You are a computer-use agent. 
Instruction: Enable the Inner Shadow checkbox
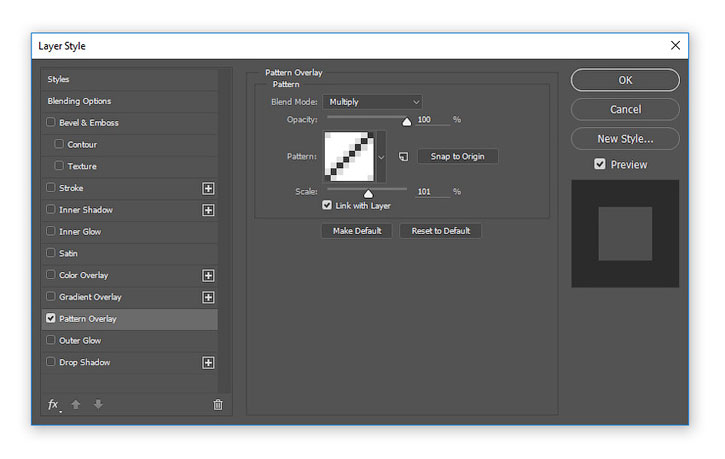pyautogui.click(x=50, y=209)
